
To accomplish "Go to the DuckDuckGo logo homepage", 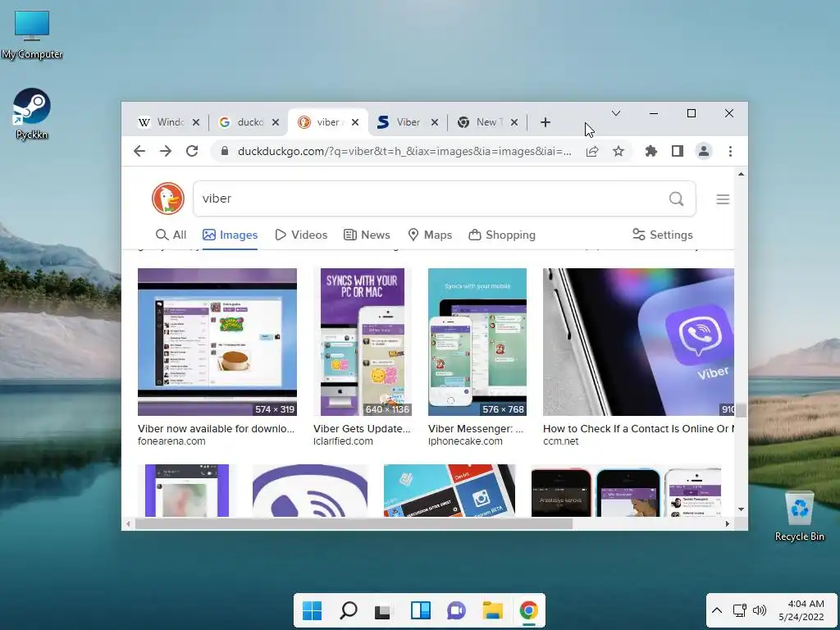I will (x=168, y=199).
